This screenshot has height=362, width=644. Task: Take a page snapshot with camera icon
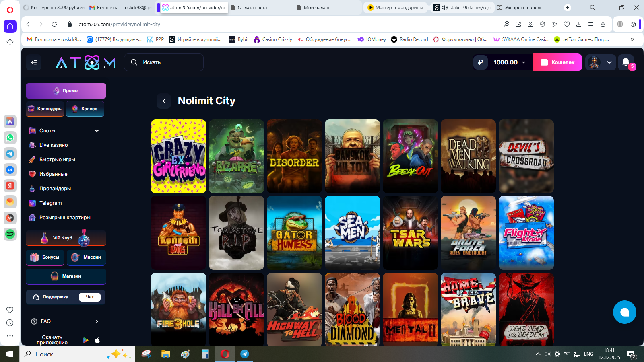click(530, 24)
